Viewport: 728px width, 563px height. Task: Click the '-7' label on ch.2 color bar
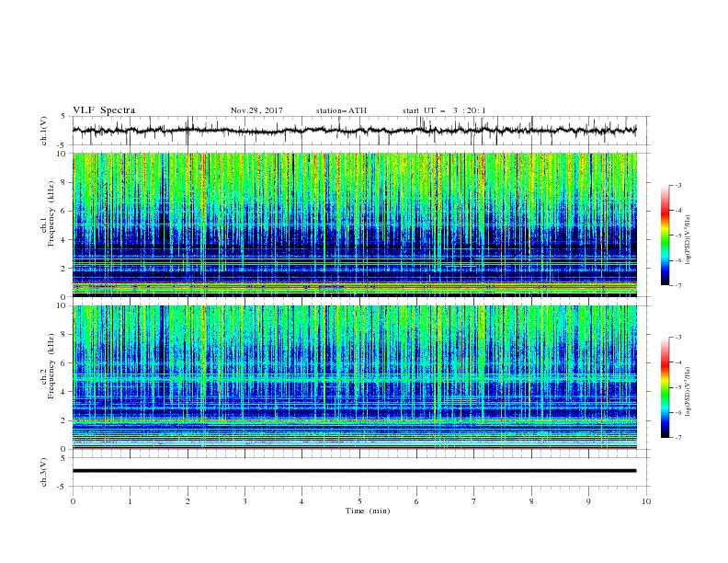(x=677, y=437)
